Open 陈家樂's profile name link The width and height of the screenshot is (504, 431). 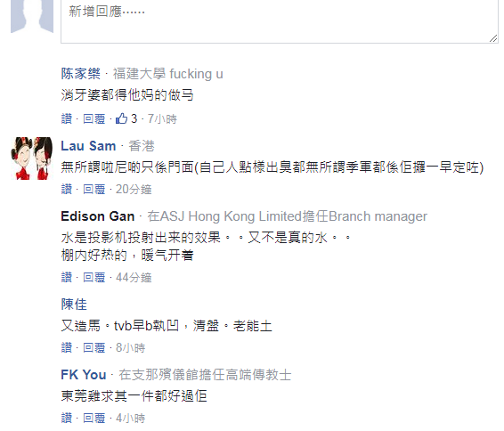pyautogui.click(x=81, y=74)
